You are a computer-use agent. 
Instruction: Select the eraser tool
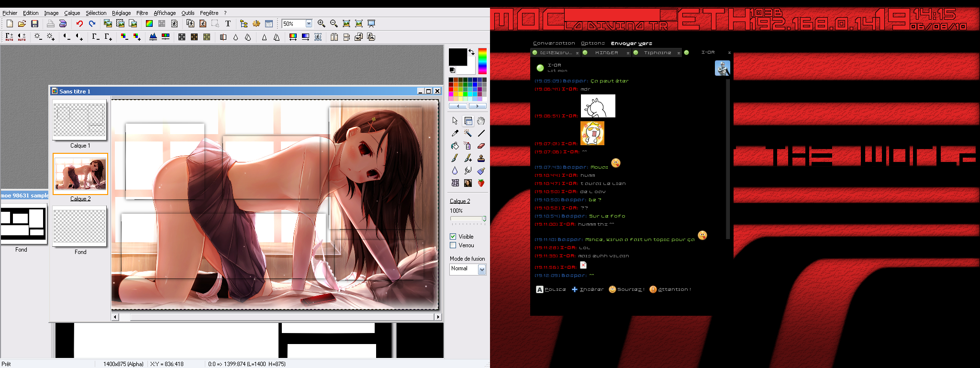481,146
